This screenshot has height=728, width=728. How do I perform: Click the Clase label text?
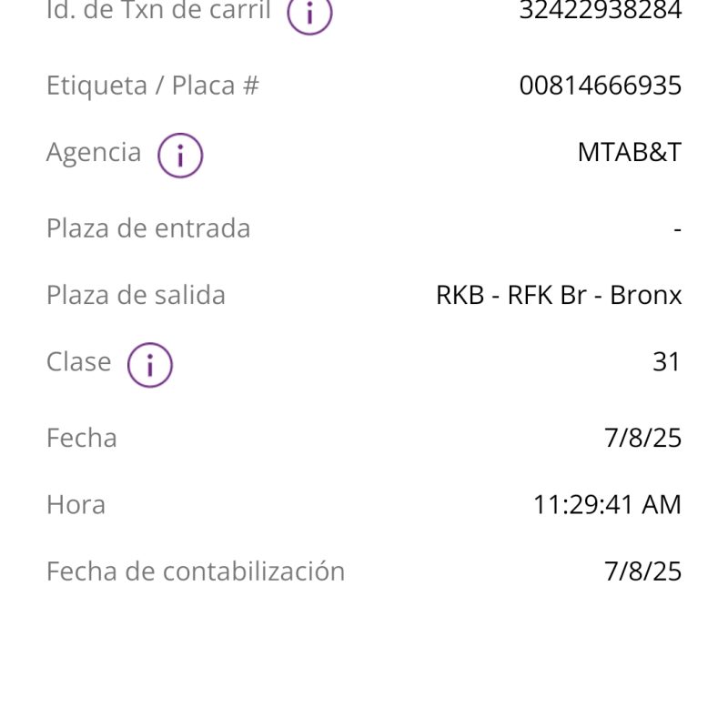pyautogui.click(x=79, y=361)
